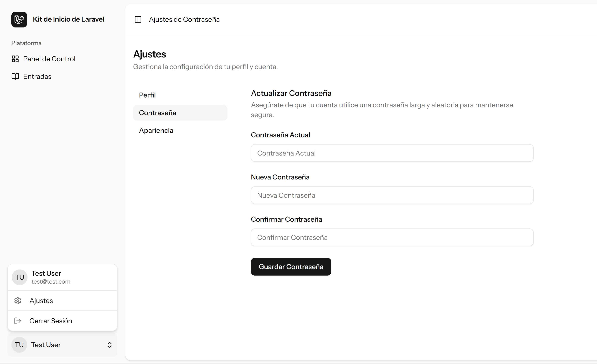Click the Guardar Contraseña button
Screen dimensions: 597x364
[291, 267]
